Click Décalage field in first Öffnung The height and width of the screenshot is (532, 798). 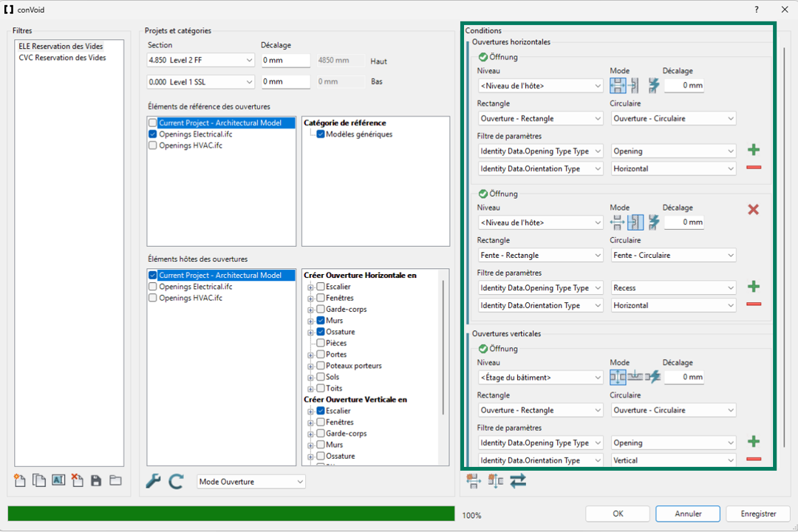[x=684, y=86]
